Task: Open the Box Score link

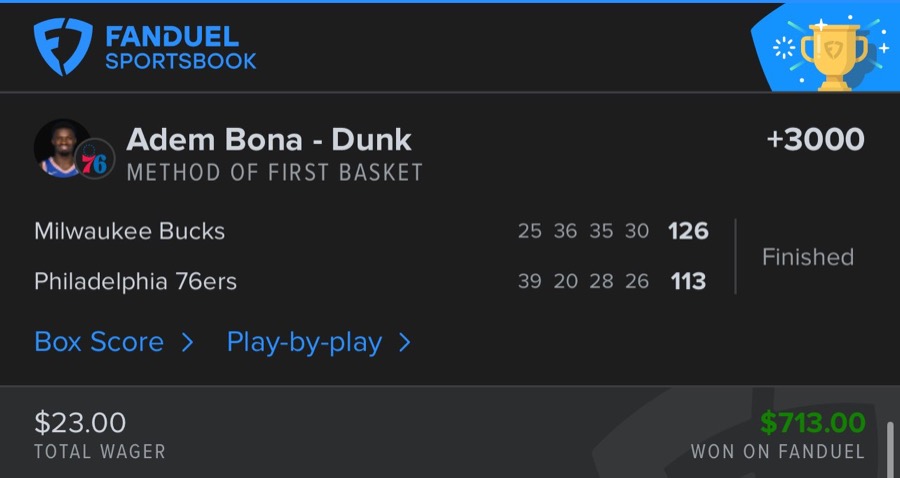Action: pos(99,342)
